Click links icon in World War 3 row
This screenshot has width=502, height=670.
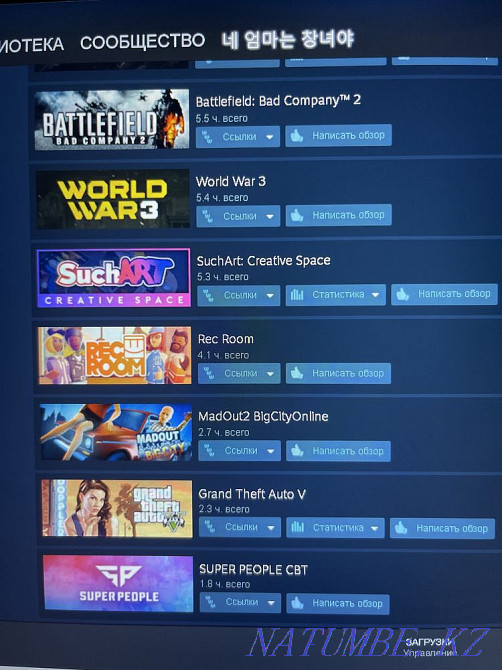(208, 216)
